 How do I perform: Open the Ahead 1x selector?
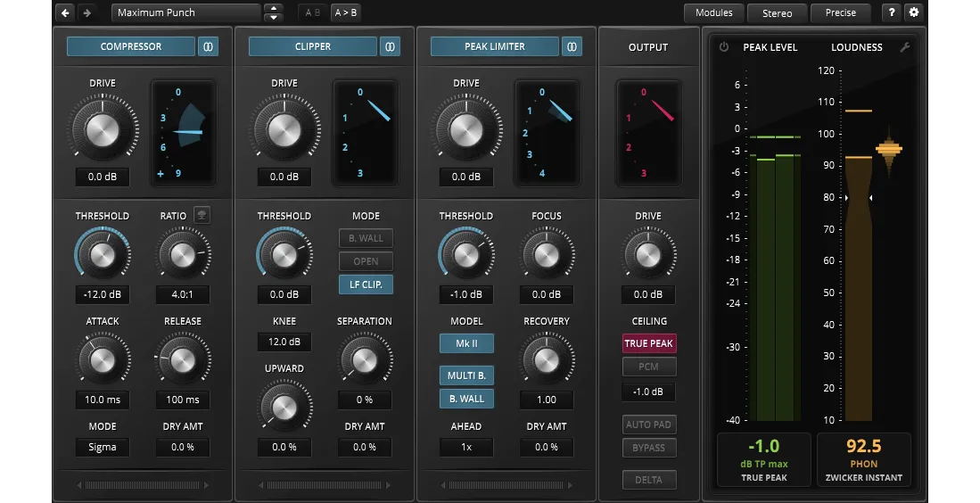click(x=466, y=447)
